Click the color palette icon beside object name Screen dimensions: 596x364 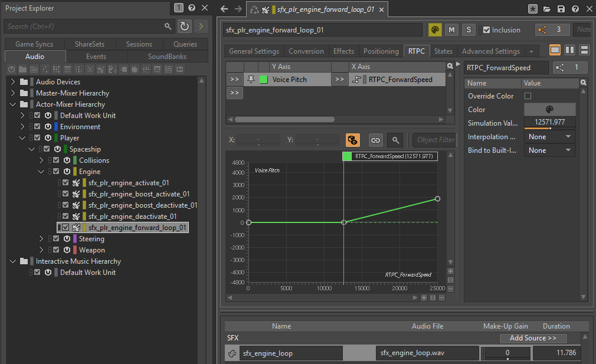coord(435,30)
